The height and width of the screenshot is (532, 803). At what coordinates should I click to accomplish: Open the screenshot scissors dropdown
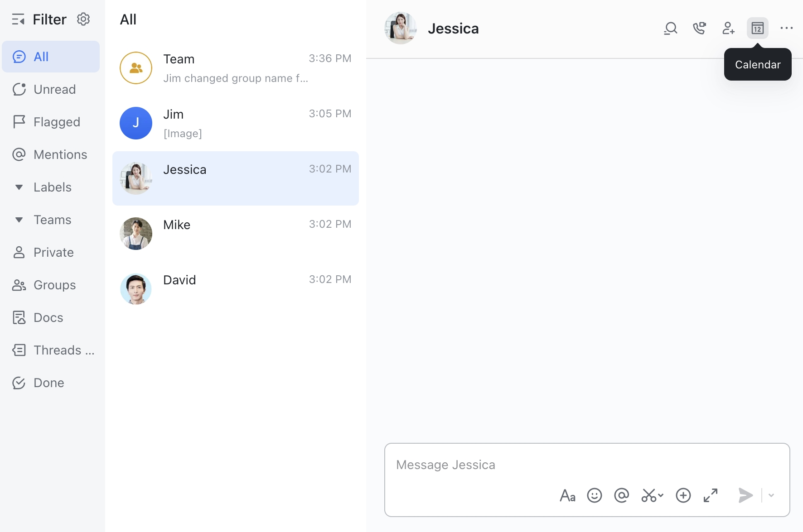coord(652,495)
